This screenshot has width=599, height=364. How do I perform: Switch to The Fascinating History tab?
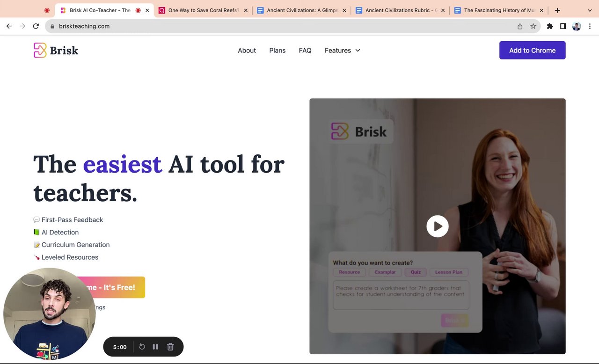pyautogui.click(x=500, y=10)
